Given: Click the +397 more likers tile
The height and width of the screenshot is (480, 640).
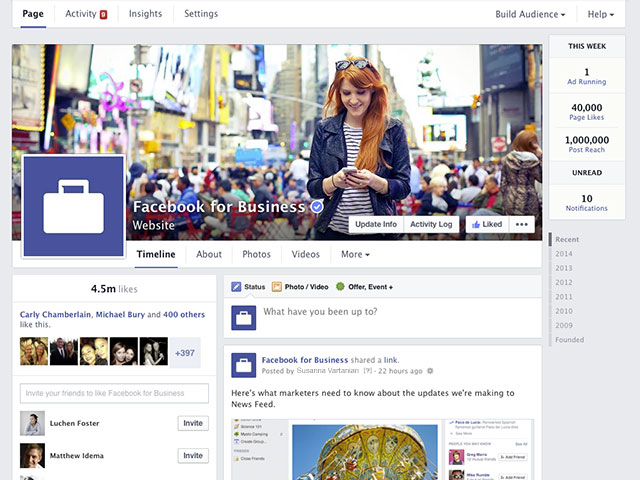Looking at the screenshot, I should click(185, 353).
